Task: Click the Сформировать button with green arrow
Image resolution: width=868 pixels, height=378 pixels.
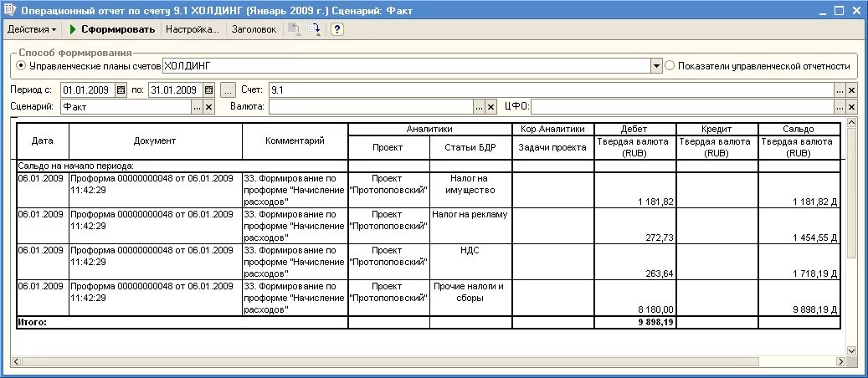Action: point(112,30)
